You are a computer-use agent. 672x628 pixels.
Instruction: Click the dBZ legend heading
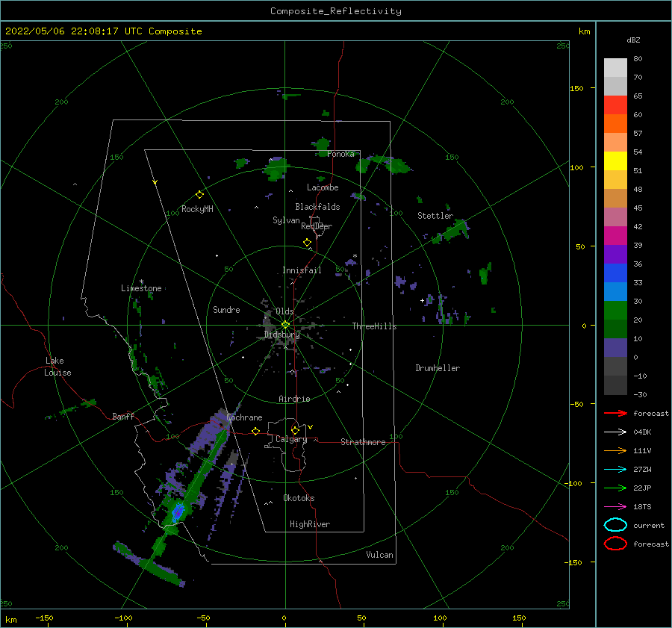pyautogui.click(x=633, y=40)
